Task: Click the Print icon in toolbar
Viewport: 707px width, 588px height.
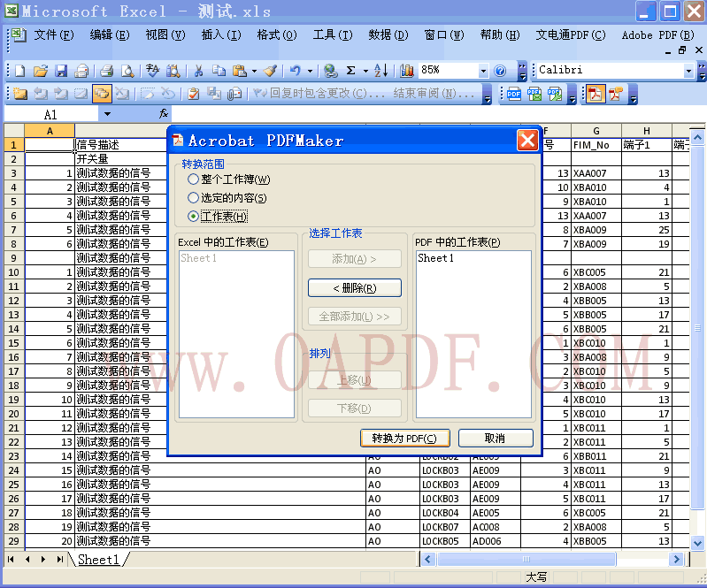Action: [x=106, y=71]
